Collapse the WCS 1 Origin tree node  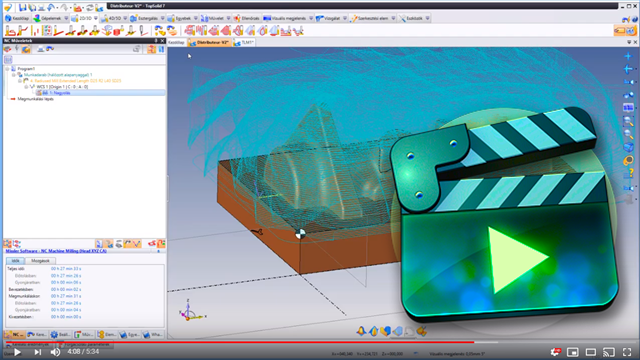(26, 87)
